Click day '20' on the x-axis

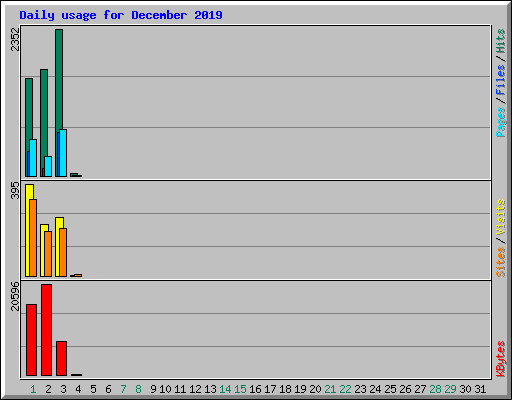(x=315, y=389)
